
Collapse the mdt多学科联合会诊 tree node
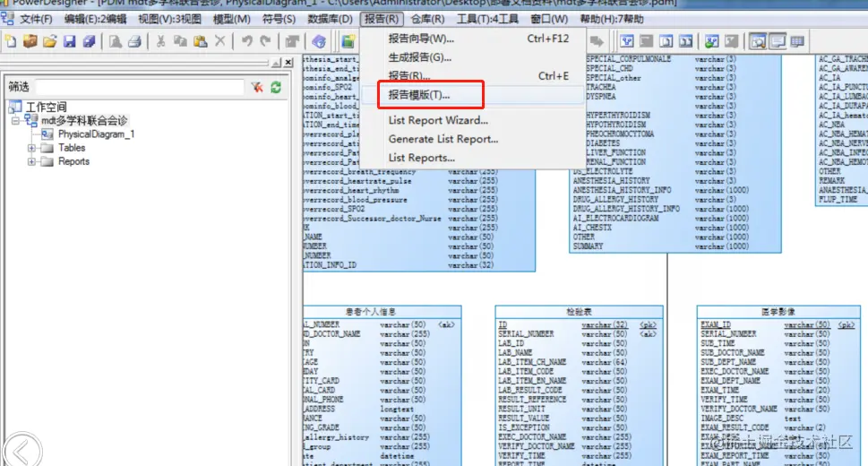15,120
